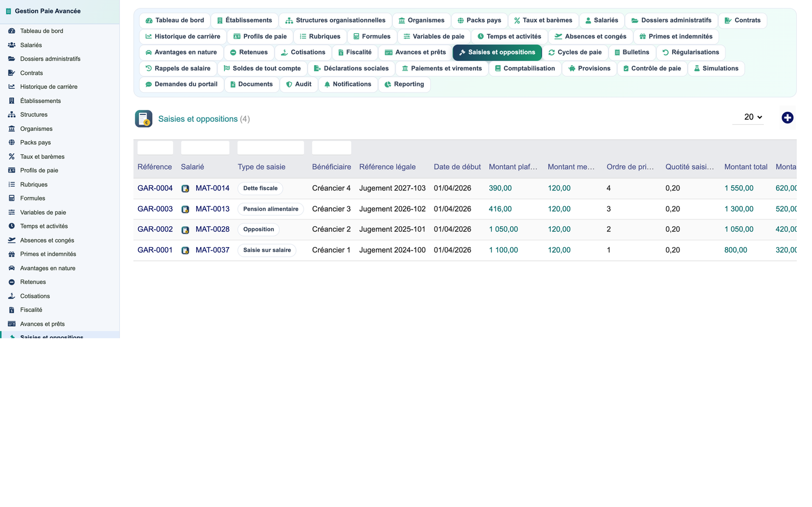Open garnishment reference GAR-0004

[155, 188]
